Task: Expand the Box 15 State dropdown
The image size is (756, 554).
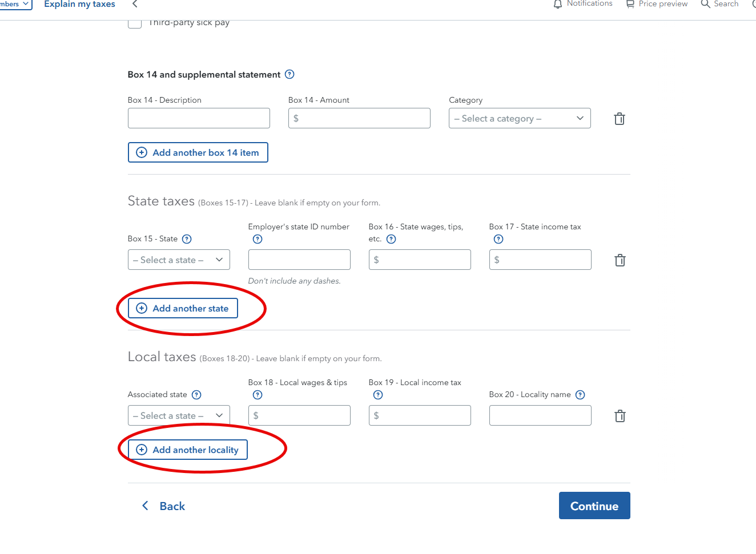Action: [x=179, y=260]
